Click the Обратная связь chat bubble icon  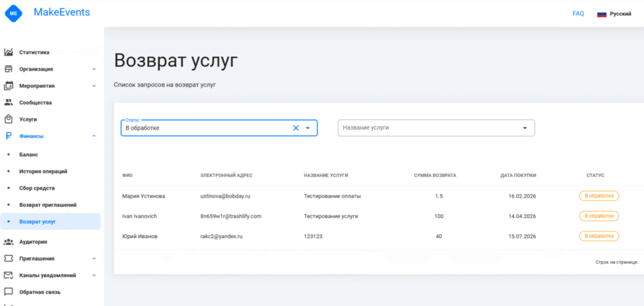(x=9, y=292)
